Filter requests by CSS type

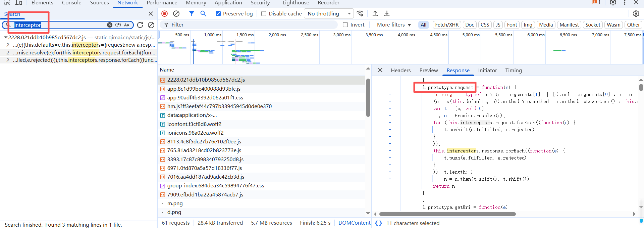point(485,25)
